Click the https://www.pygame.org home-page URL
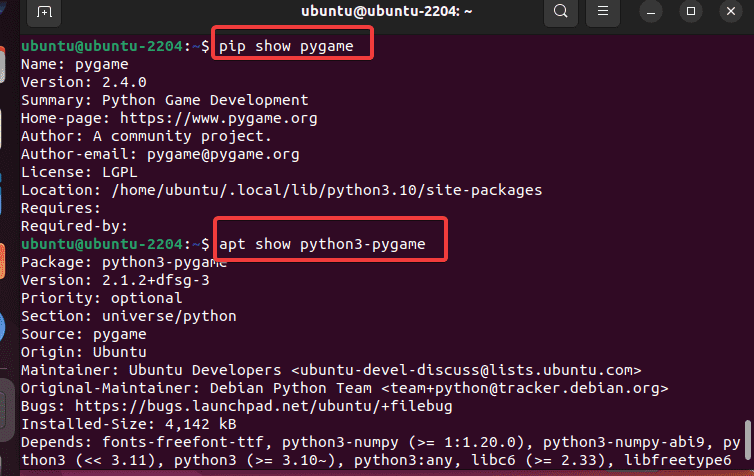The image size is (754, 476). pyautogui.click(x=219, y=118)
